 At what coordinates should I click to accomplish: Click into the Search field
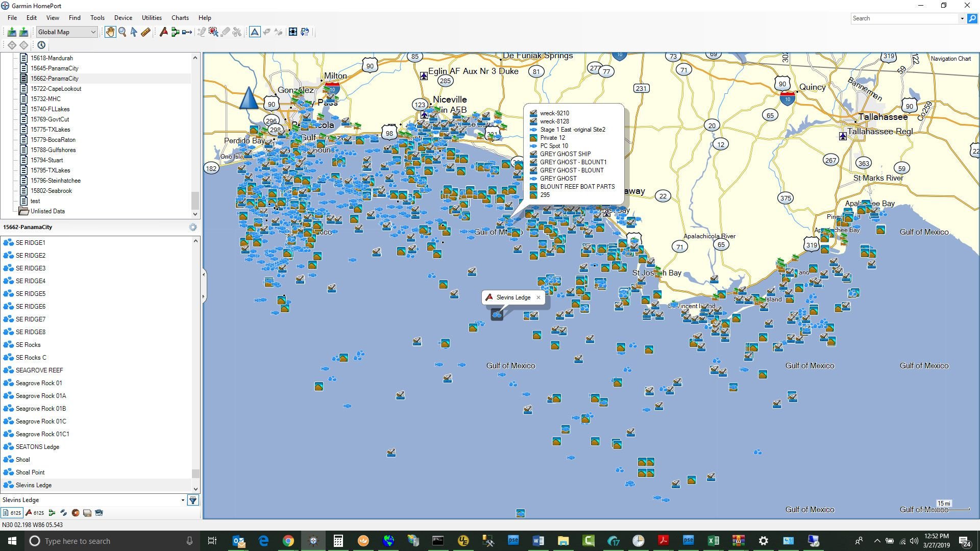point(904,18)
